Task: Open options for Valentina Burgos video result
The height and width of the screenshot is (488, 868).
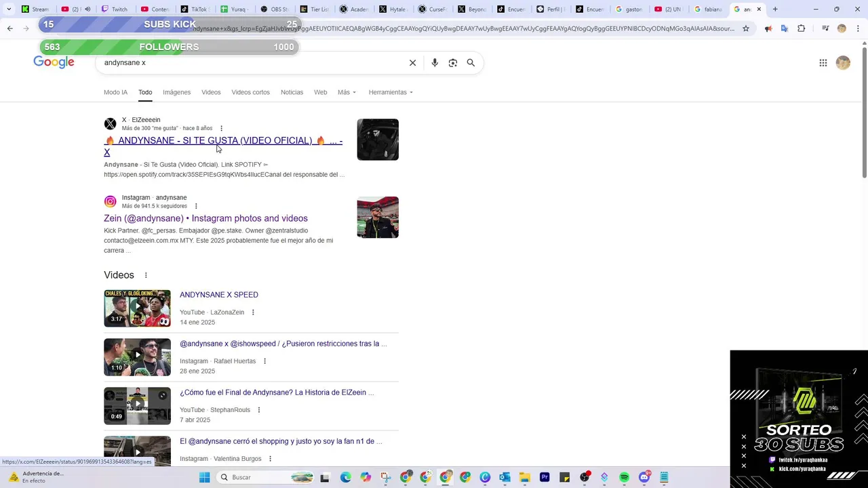Action: tap(270, 459)
